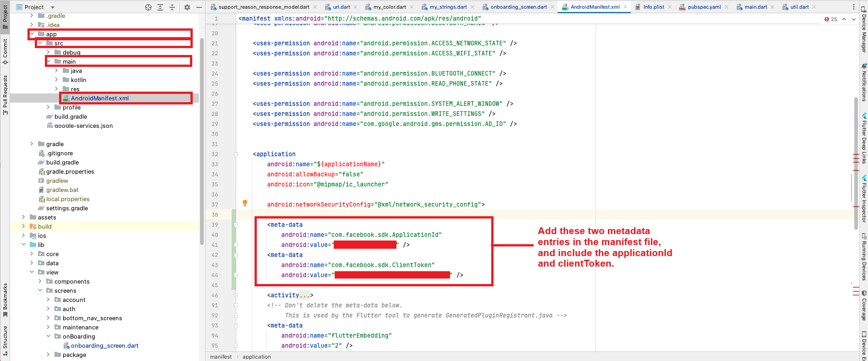Open the Device Manager side panel
Screen dimensions: 868x361
(864, 30)
